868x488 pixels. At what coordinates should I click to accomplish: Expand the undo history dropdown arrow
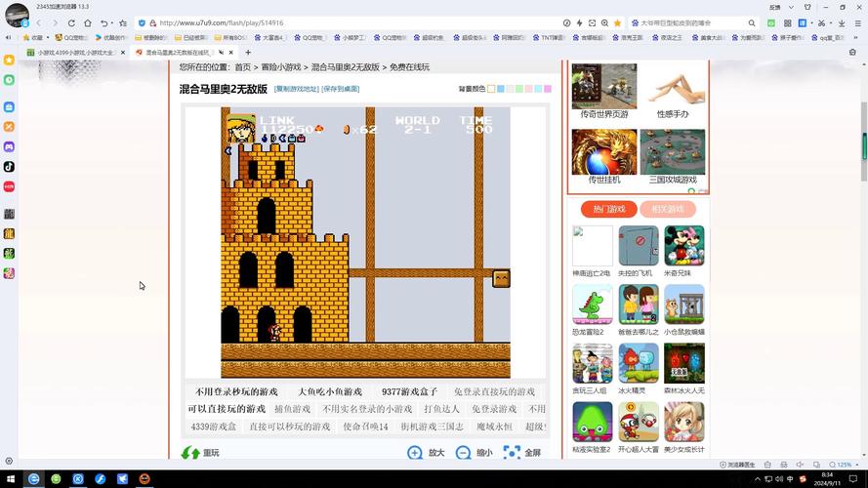112,23
